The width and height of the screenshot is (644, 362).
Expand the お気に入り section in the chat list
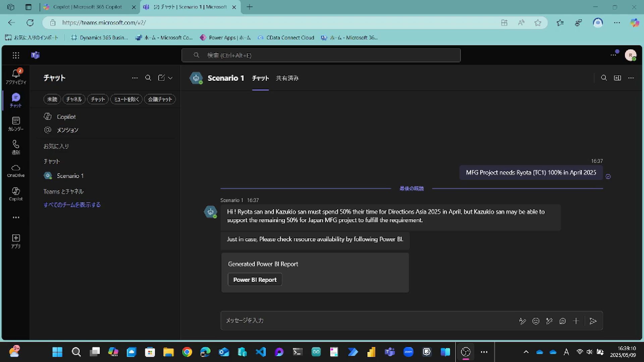(x=56, y=146)
